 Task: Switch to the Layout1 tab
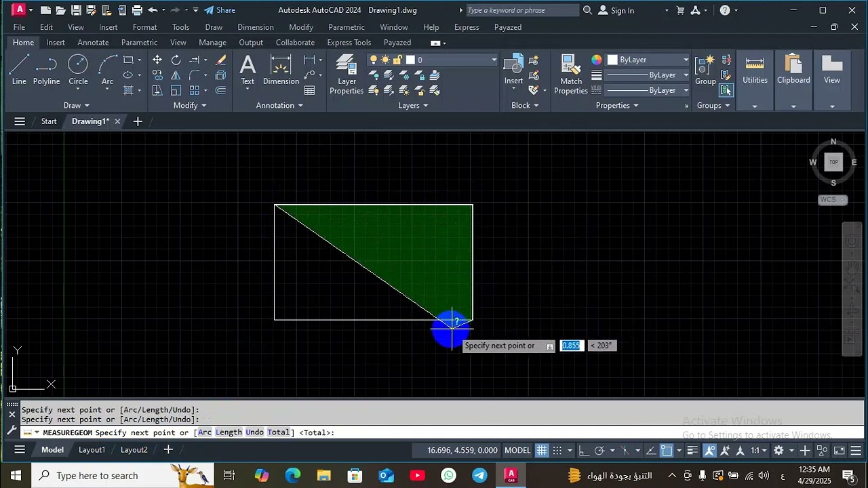click(x=92, y=449)
